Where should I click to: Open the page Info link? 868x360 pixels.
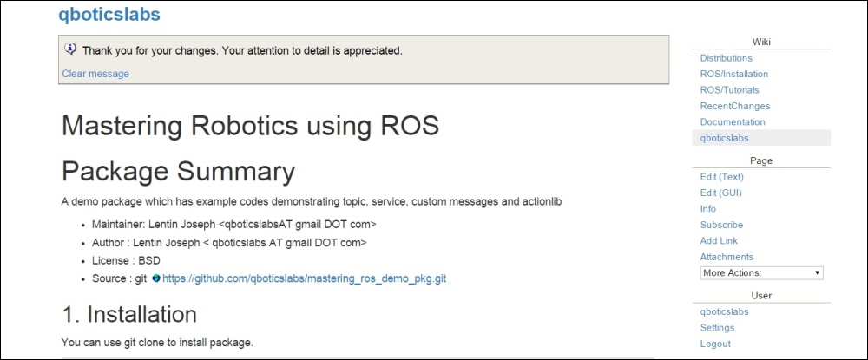point(708,209)
